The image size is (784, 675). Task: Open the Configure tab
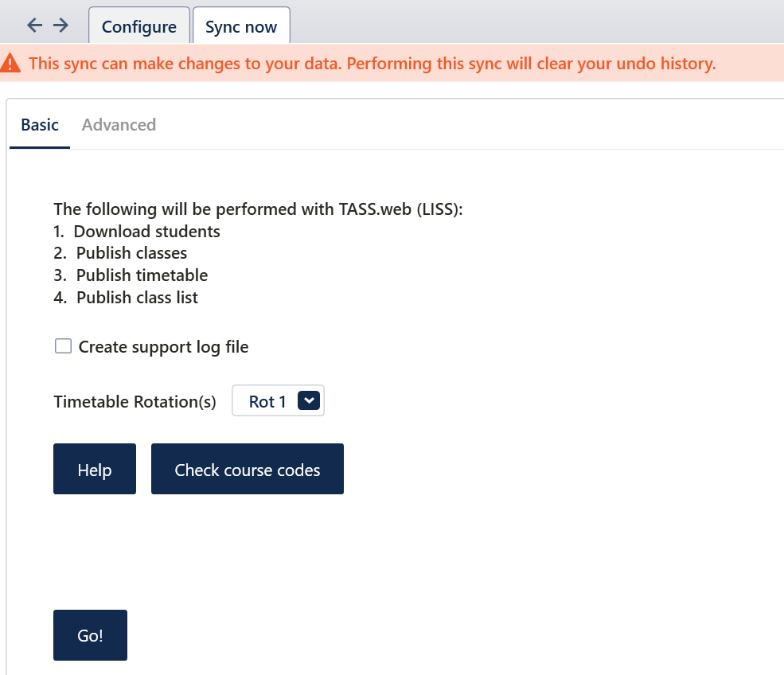139,26
